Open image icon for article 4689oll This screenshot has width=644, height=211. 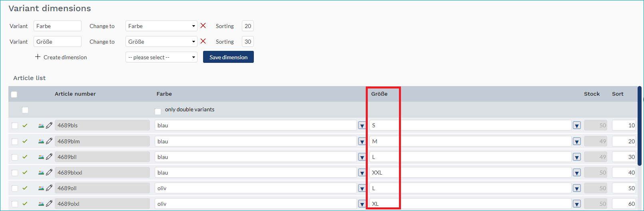41,188
